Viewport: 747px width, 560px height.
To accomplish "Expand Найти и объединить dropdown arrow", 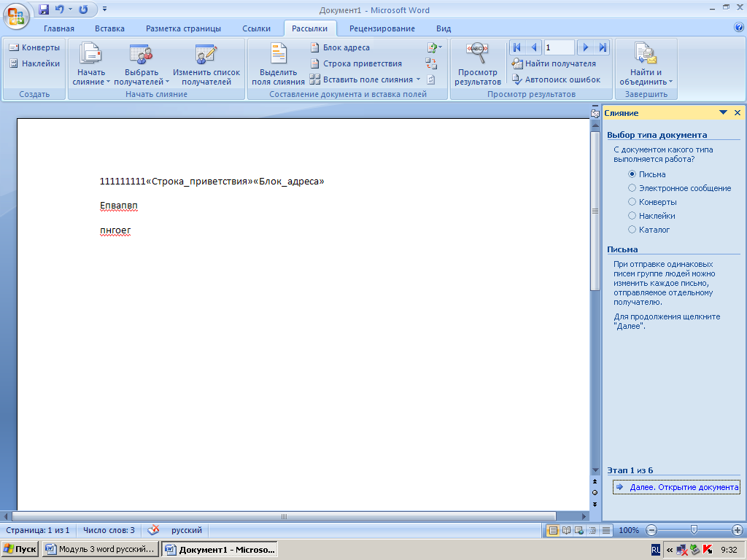I will point(671,82).
